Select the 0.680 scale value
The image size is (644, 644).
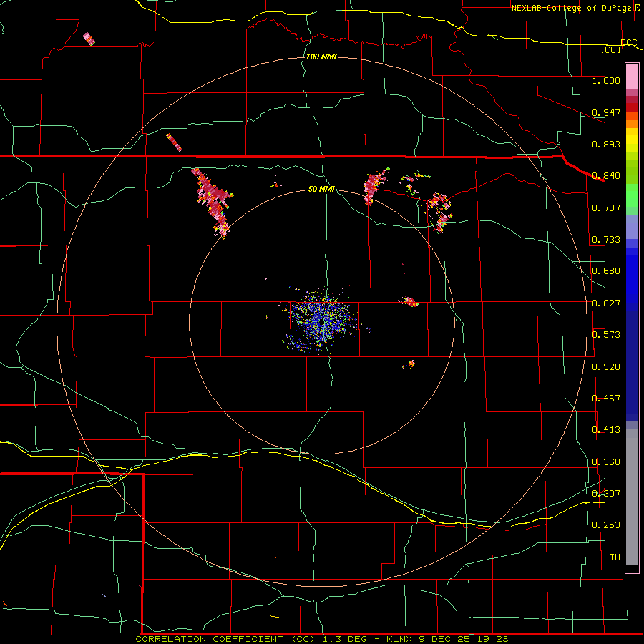[x=606, y=270]
